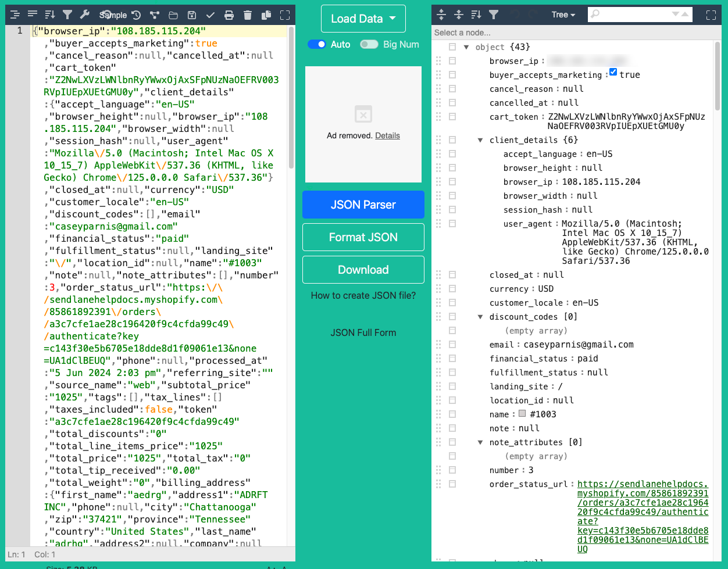Click the filter funnel in tree viewer toolbar

pos(494,15)
